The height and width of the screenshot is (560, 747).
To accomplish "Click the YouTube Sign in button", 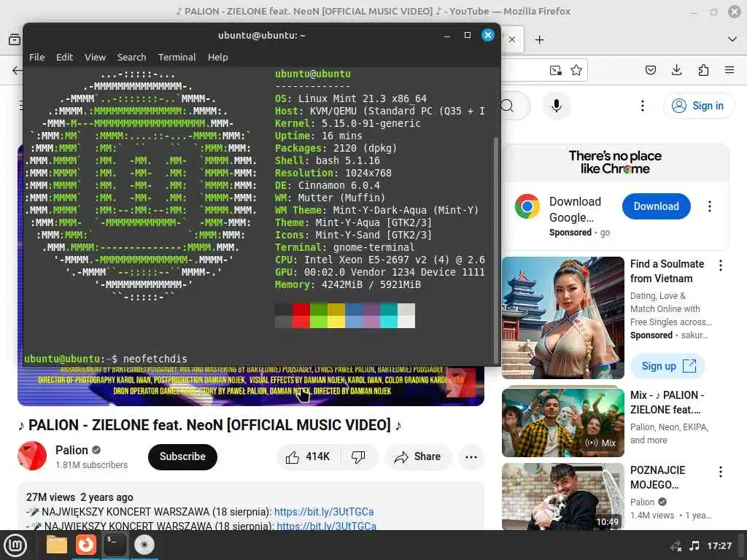I will click(698, 106).
